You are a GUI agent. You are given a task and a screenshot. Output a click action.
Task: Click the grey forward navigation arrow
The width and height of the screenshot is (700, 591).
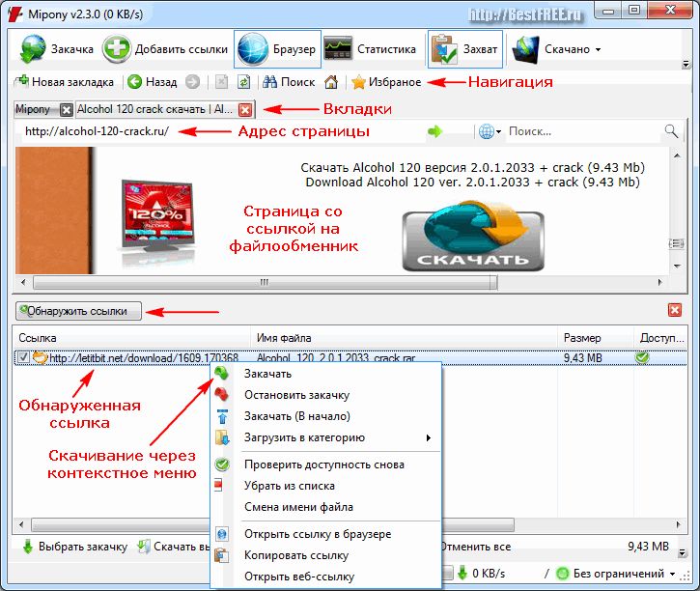pyautogui.click(x=192, y=82)
